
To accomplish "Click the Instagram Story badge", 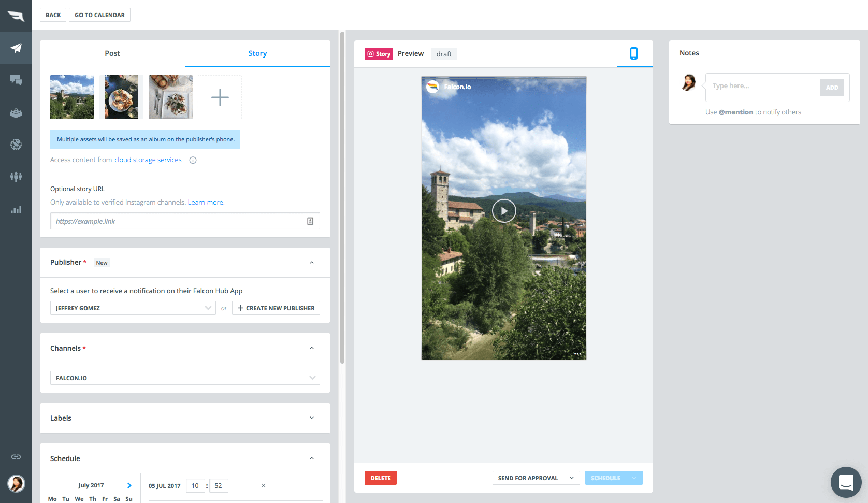I will point(379,54).
